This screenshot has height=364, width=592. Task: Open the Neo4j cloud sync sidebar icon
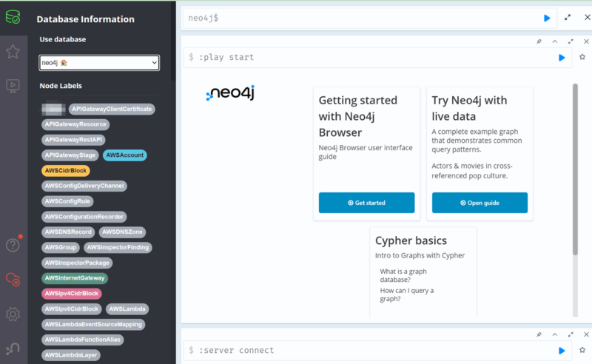coord(13,280)
